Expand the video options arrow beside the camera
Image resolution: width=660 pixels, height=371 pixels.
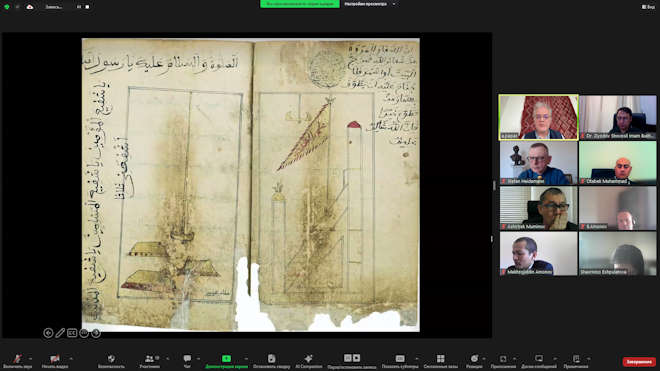pyautogui.click(x=71, y=359)
